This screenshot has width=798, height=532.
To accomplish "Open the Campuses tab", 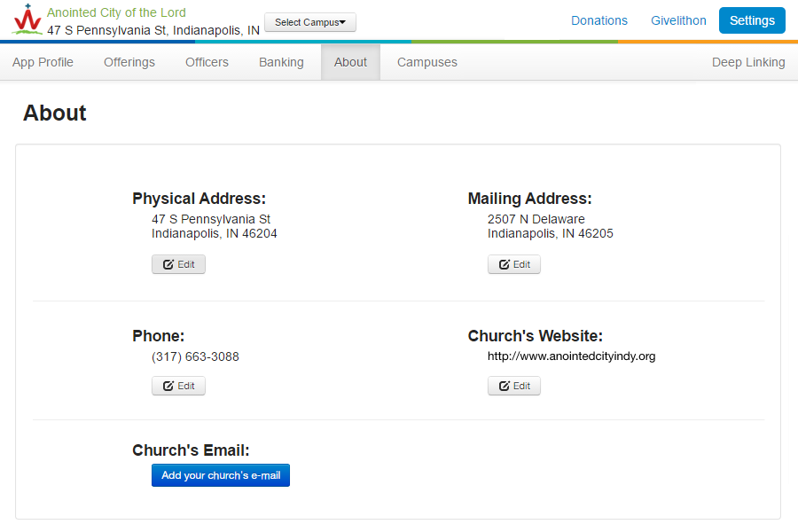I will tap(427, 62).
